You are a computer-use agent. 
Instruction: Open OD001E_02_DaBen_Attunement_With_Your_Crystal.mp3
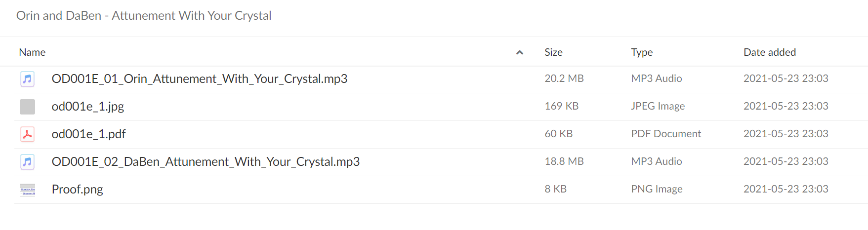206,162
